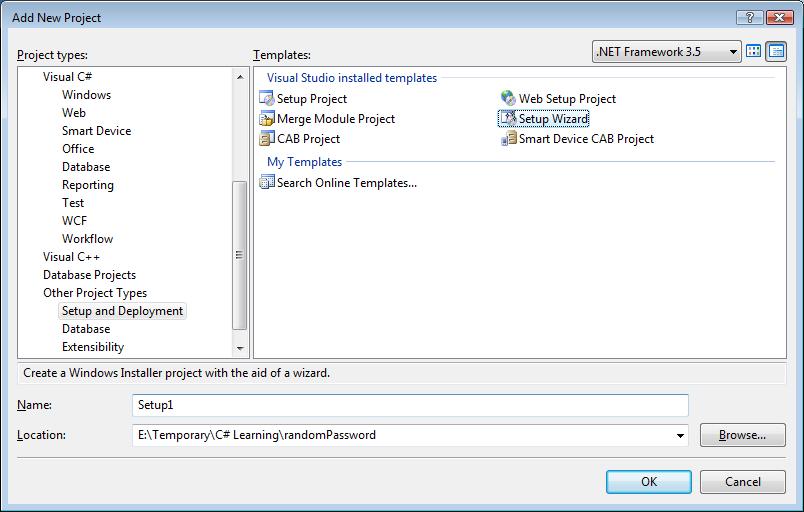The image size is (804, 512).
Task: Select the Visual C# project type
Action: coord(68,77)
